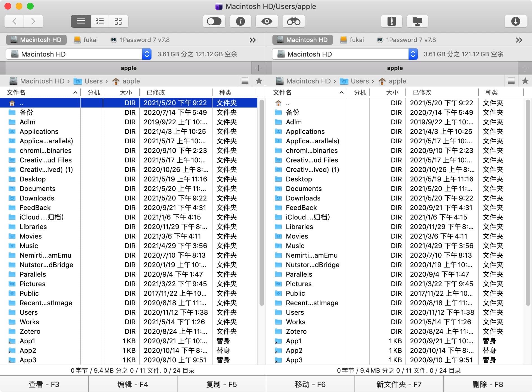Viewport: 532px width, 392px height.
Task: Select Applications folder in left panel
Action: (x=129, y=132)
